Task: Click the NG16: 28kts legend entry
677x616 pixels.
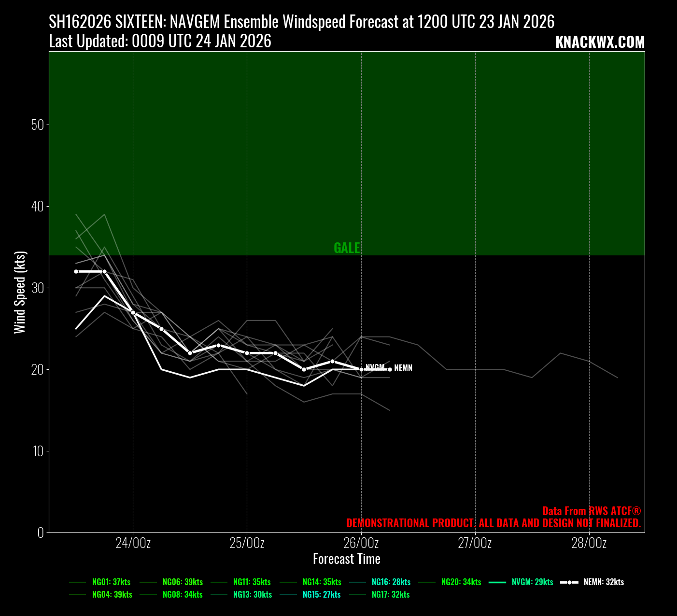Action: click(391, 582)
